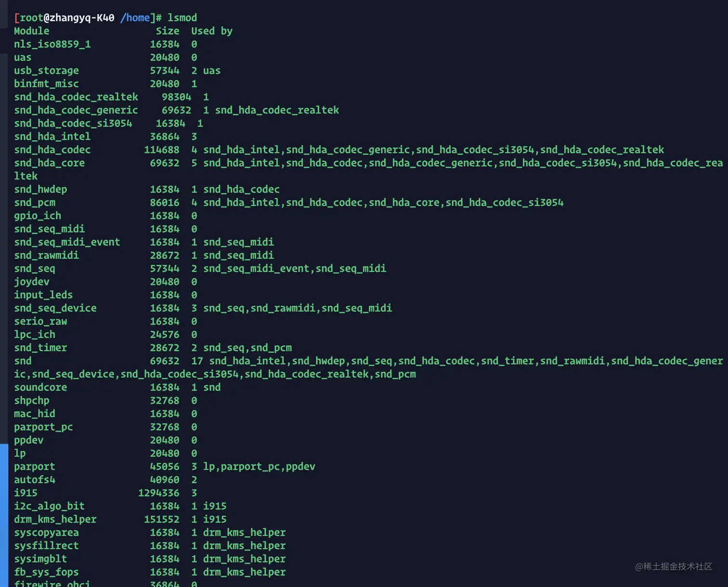Click the module name "sysfillrect"
728x587 pixels.
click(46, 546)
